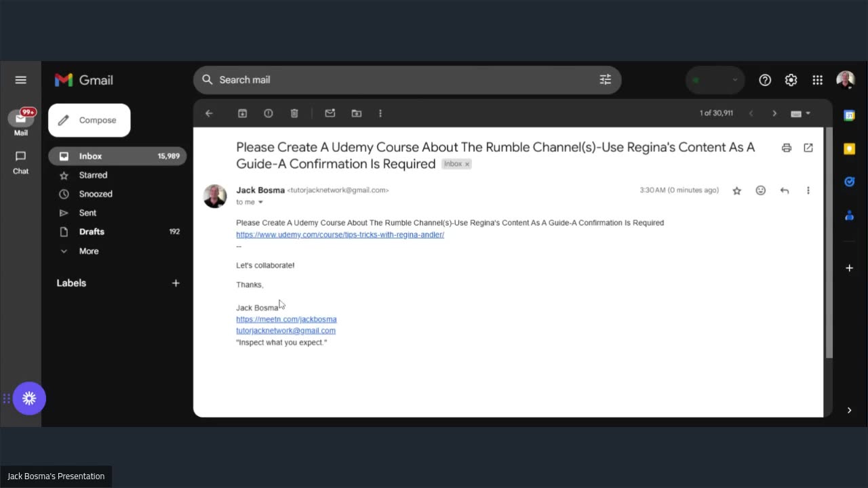Open Chat section in left rail
The width and height of the screenshot is (868, 488).
click(x=21, y=162)
